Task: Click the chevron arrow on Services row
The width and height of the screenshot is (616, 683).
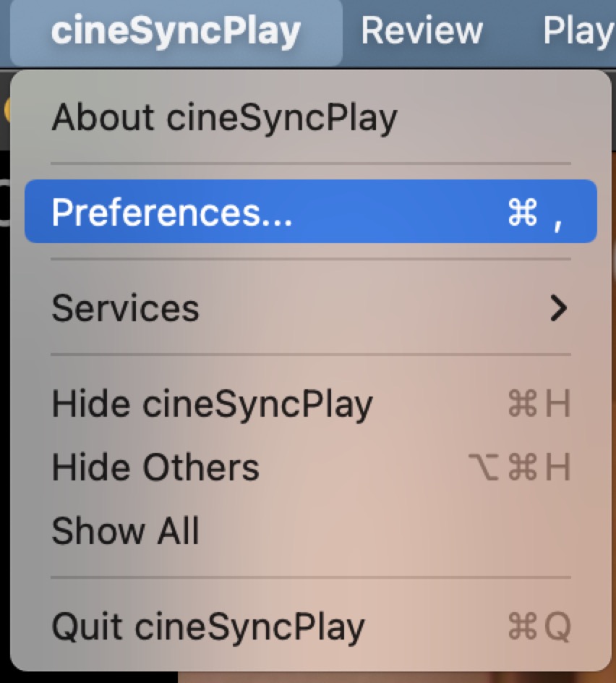Action: (x=559, y=308)
